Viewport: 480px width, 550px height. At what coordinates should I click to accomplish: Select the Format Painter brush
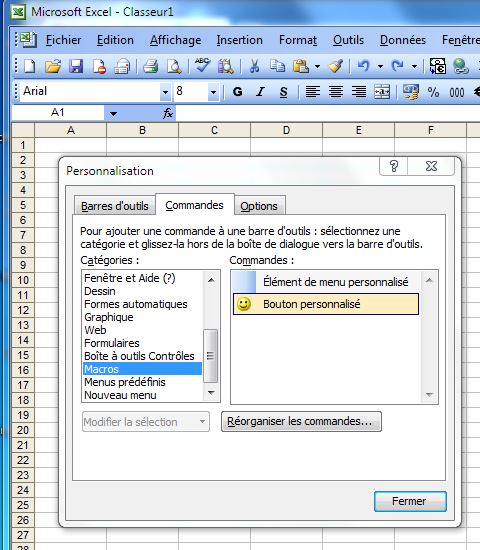tap(335, 66)
